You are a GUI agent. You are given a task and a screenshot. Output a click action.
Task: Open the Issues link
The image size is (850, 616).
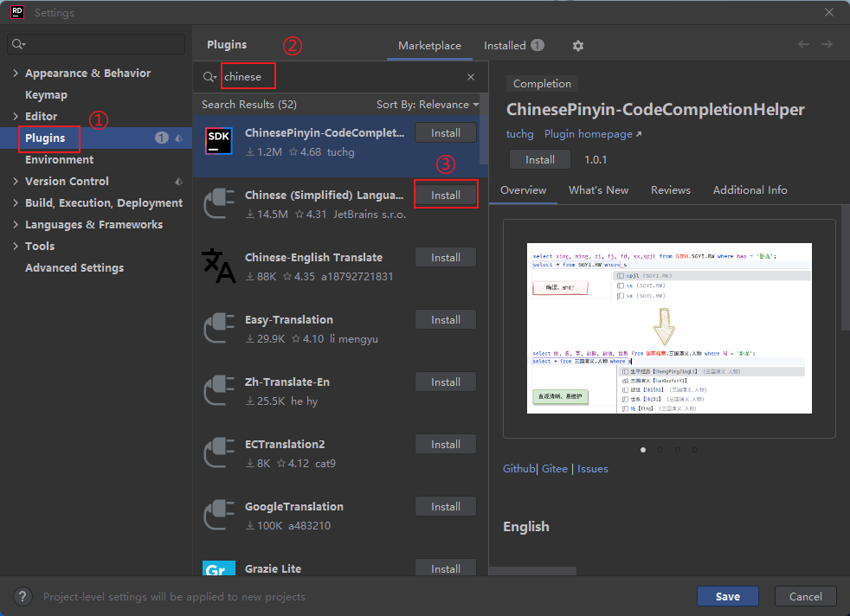(593, 469)
